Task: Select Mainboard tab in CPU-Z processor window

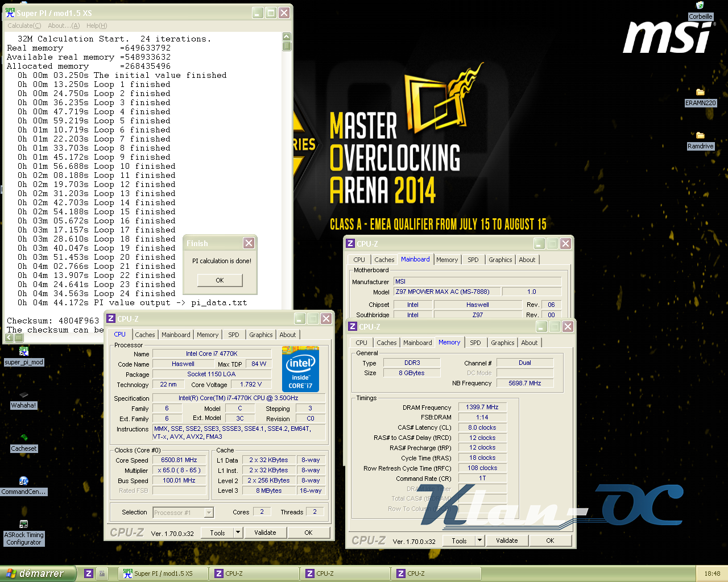Action: click(176, 335)
